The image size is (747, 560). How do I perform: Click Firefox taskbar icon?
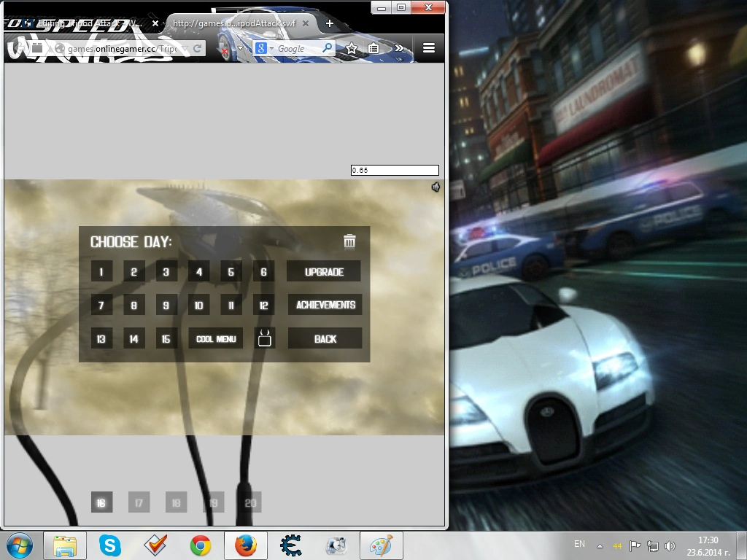point(246,545)
